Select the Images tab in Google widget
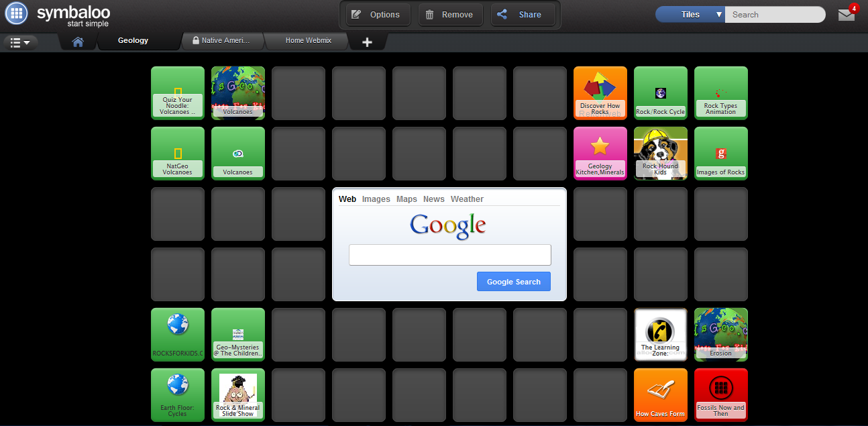The image size is (868, 426). pyautogui.click(x=376, y=199)
